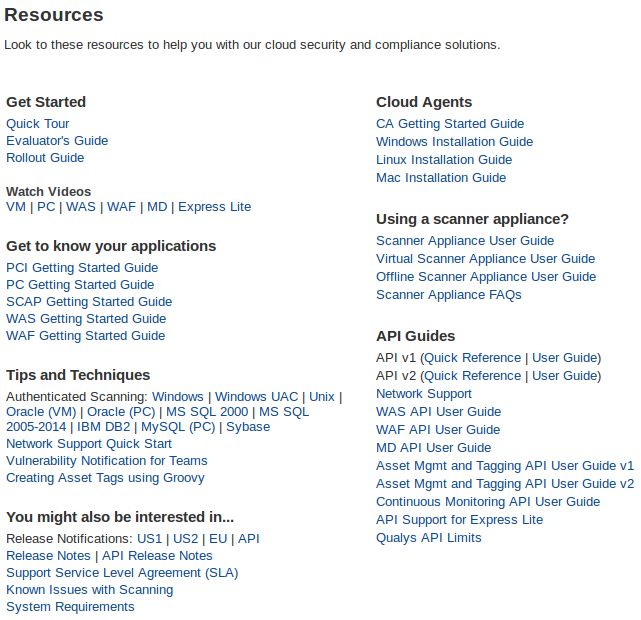
Task: Open Virtual Scanner Appliance User Guide
Action: (x=486, y=259)
